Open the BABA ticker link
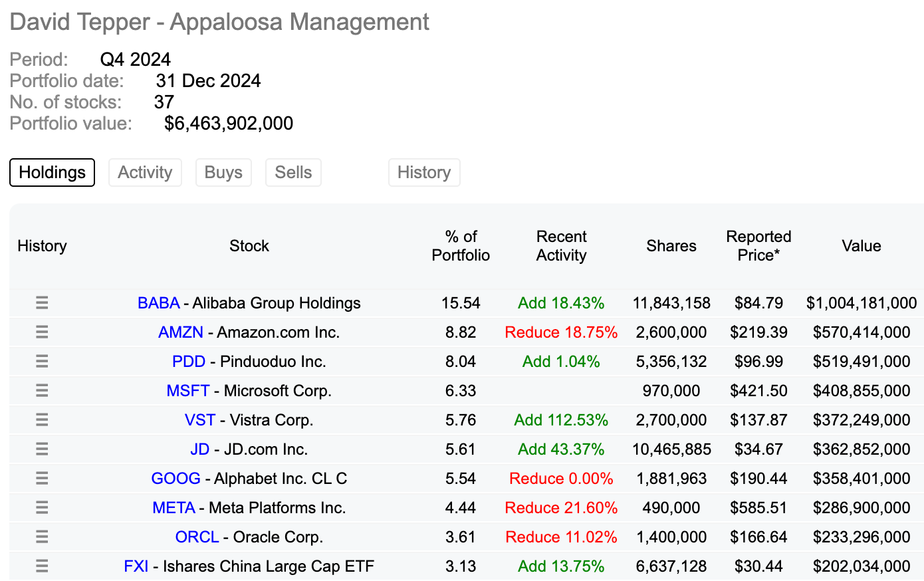The width and height of the screenshot is (924, 581). coord(159,303)
